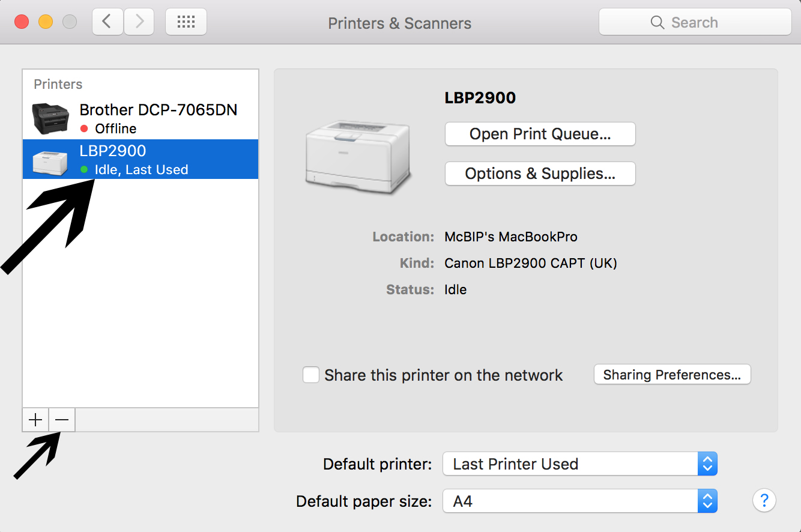
Task: Open Options & Supplies
Action: (x=540, y=174)
